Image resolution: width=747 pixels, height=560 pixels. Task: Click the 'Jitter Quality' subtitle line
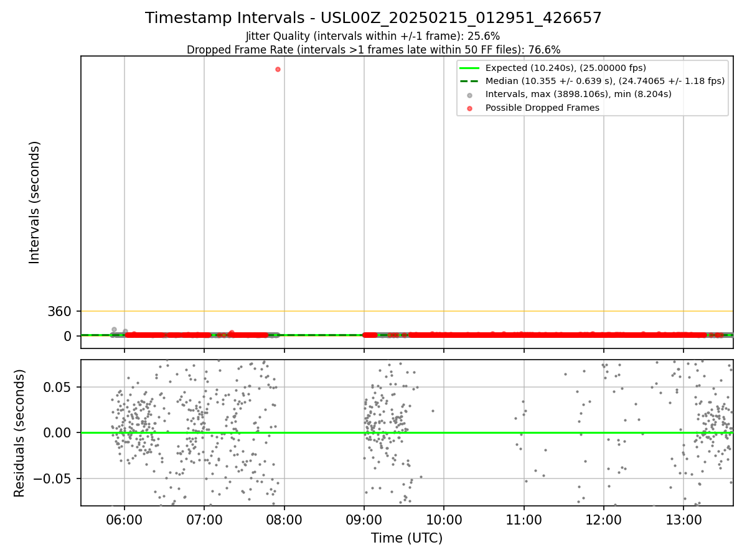click(373, 36)
